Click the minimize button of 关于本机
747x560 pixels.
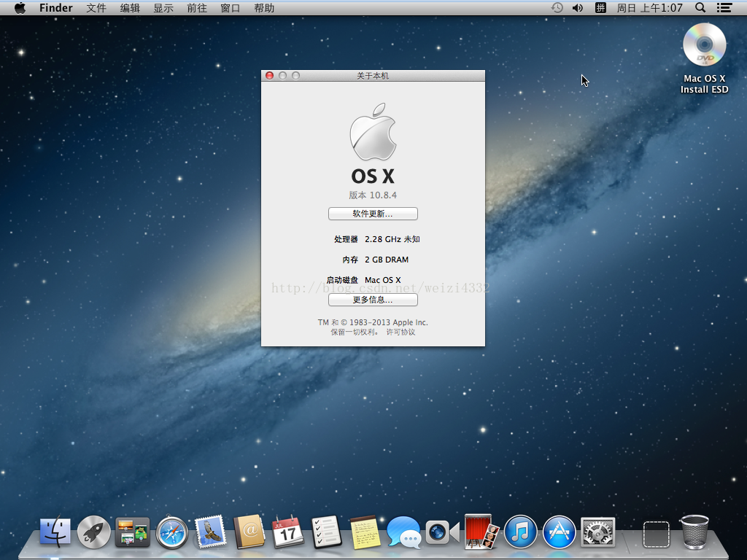point(282,76)
